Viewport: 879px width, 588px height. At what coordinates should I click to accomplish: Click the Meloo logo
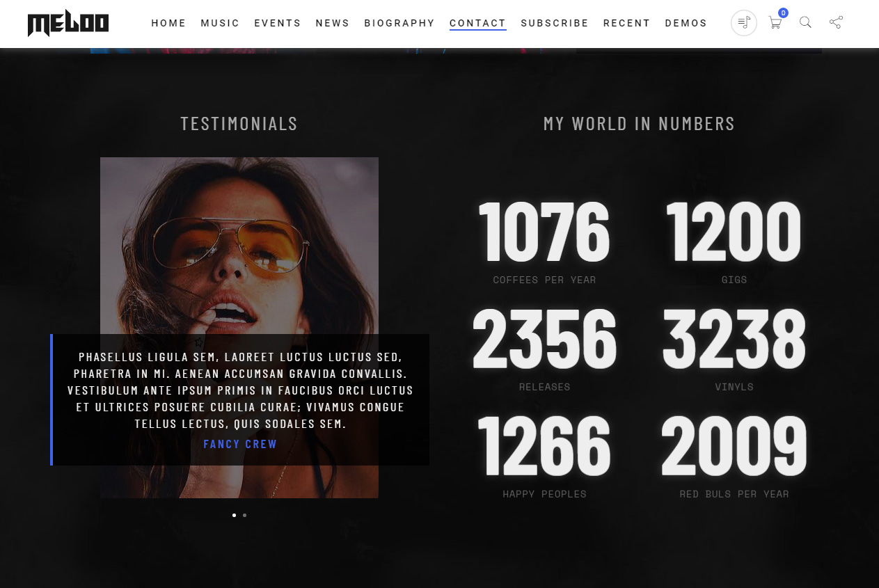(68, 24)
